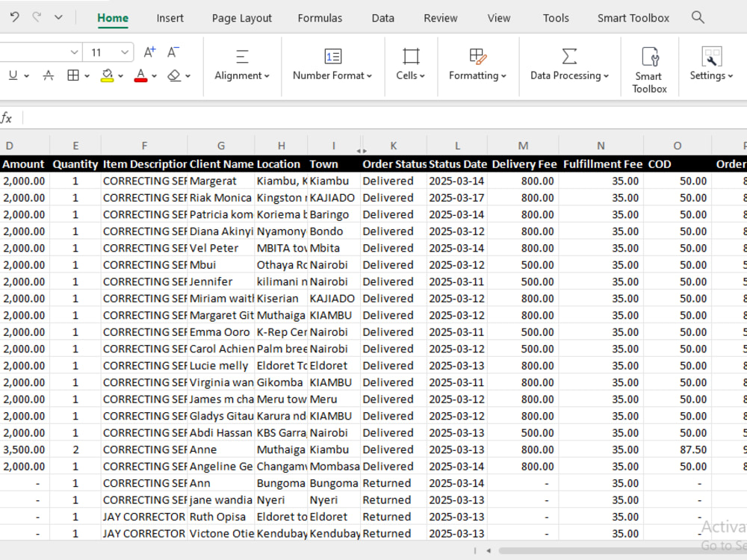Screen dimensions: 747x560
Task: Select client cell Abdi Hassan
Action: (x=221, y=433)
